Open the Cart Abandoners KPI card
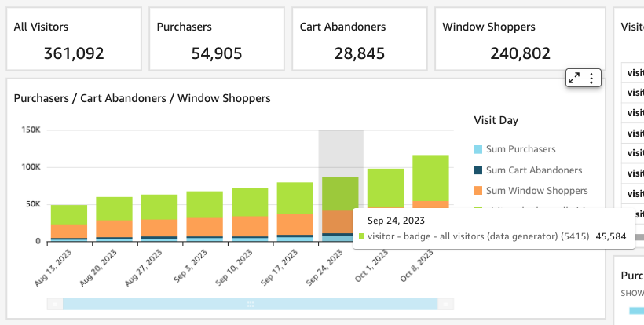 click(360, 39)
